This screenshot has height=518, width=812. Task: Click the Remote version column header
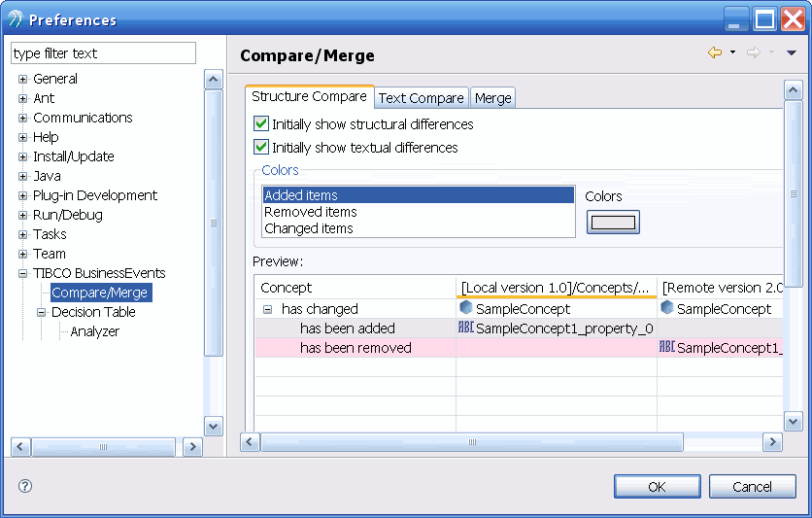[721, 288]
